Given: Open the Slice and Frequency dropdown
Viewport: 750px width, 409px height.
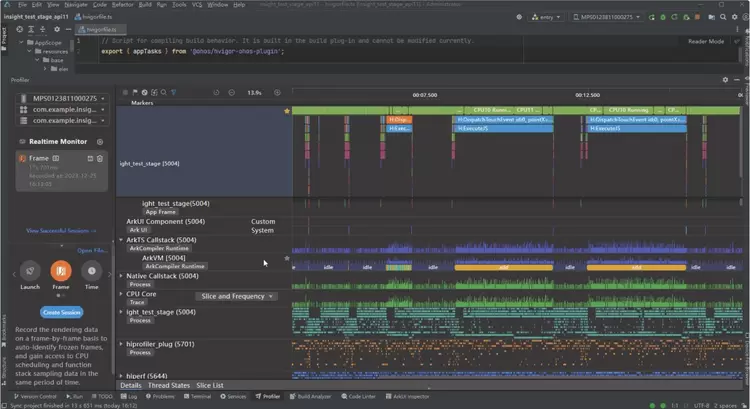Looking at the screenshot, I should click(235, 296).
